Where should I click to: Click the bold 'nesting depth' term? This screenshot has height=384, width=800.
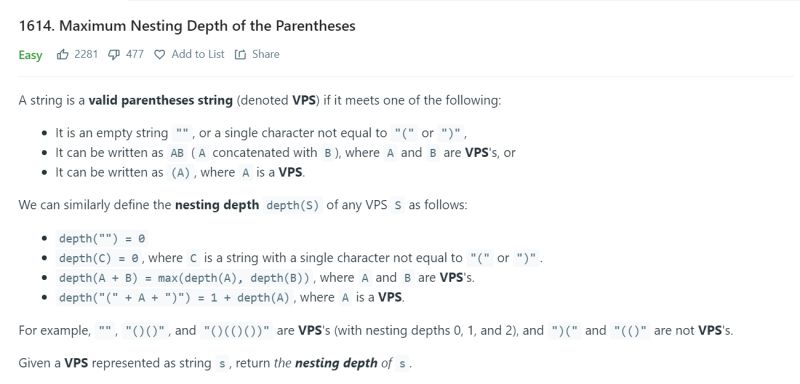click(x=217, y=206)
